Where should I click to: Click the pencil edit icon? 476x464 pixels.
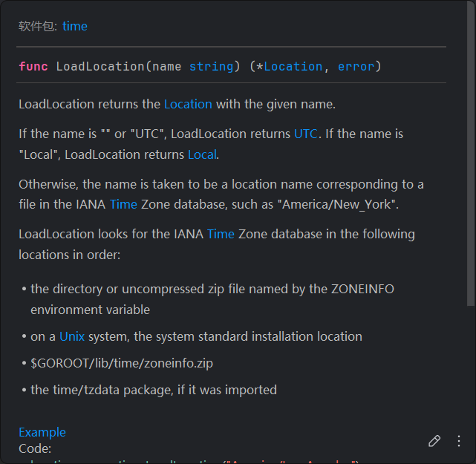[x=434, y=440]
